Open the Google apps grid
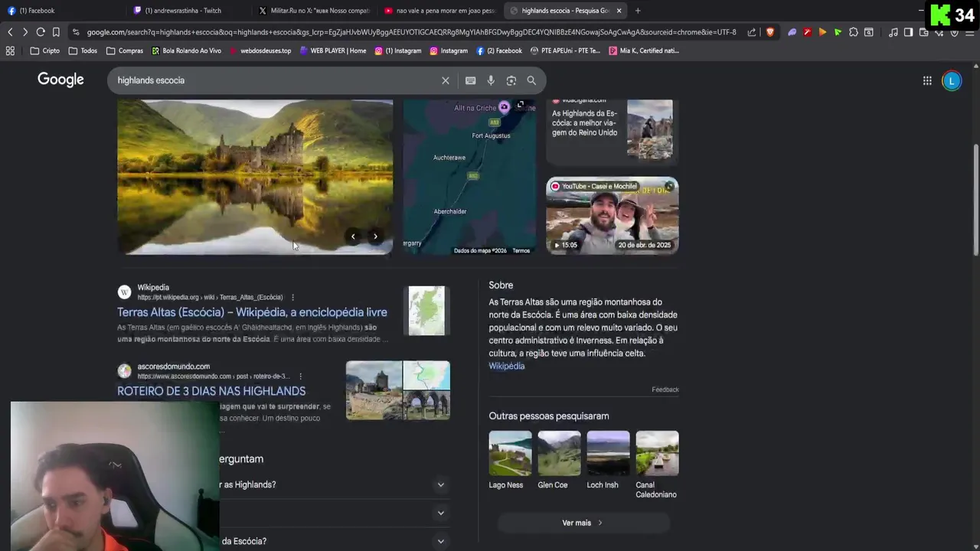 (927, 80)
